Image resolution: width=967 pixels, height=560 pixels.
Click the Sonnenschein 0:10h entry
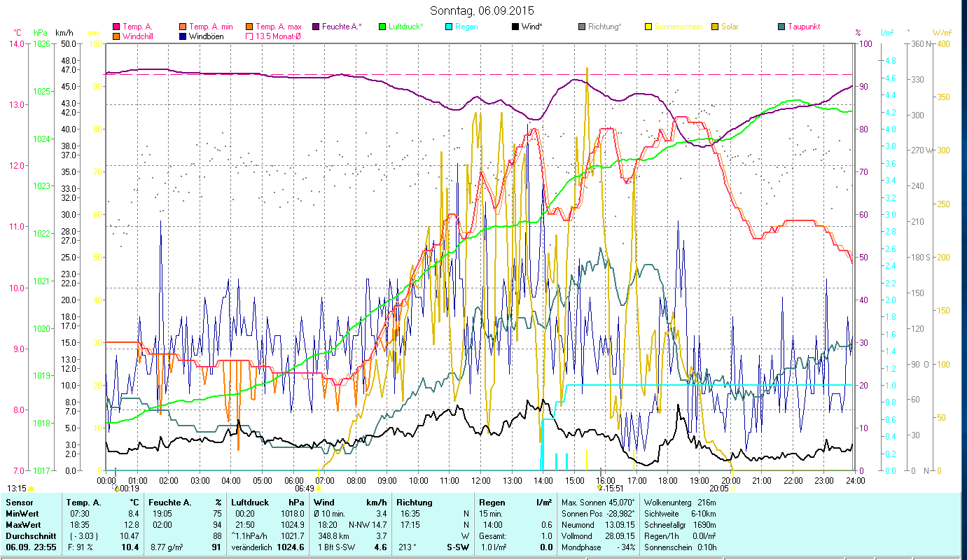[680, 547]
